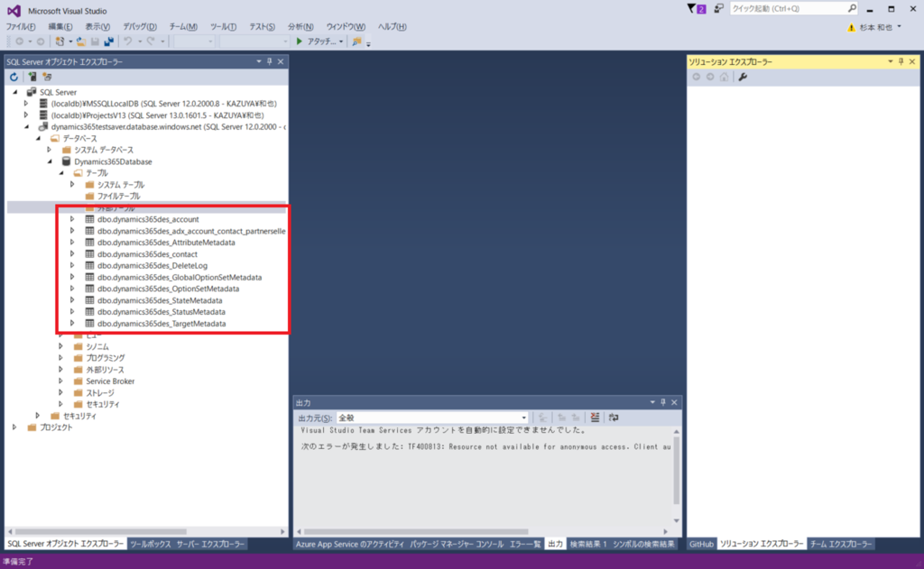Expand the dbo.dynamics365des_TargetMetadata node
This screenshot has height=569, width=924.
click(72, 324)
